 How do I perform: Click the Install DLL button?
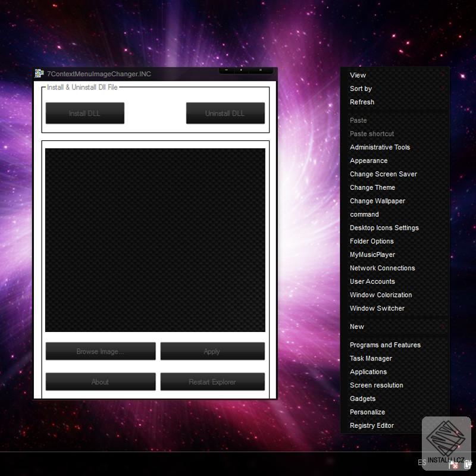click(85, 113)
